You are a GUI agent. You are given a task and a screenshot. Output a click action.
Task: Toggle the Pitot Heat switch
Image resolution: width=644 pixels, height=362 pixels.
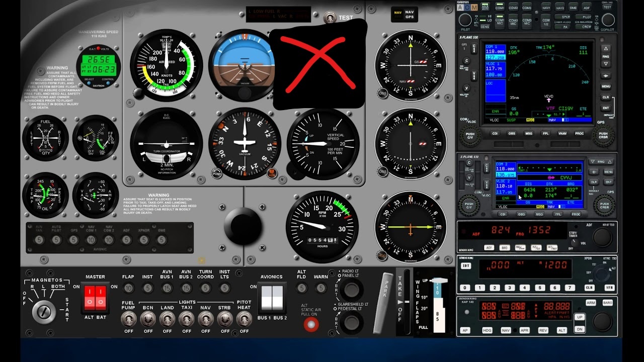tap(244, 318)
